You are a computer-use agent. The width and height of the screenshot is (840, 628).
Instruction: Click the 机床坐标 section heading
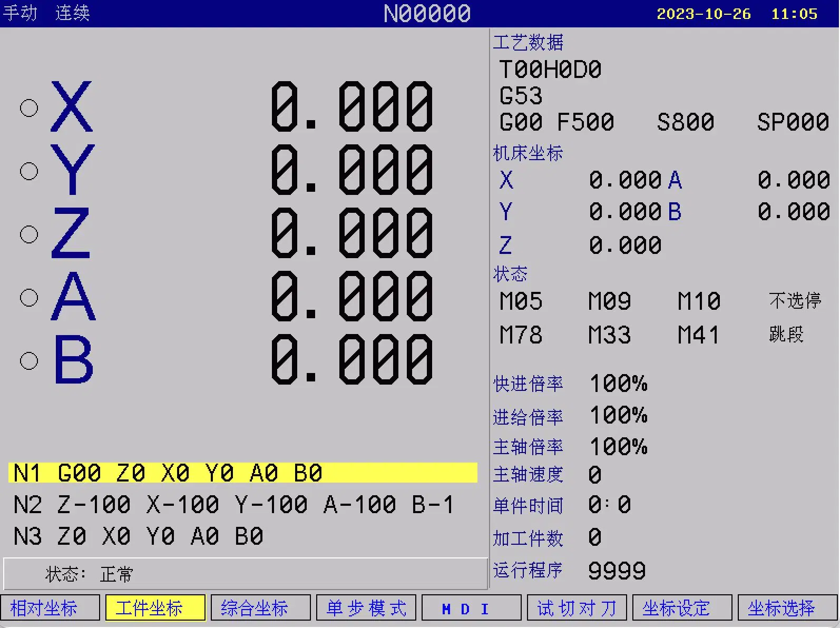coord(528,153)
